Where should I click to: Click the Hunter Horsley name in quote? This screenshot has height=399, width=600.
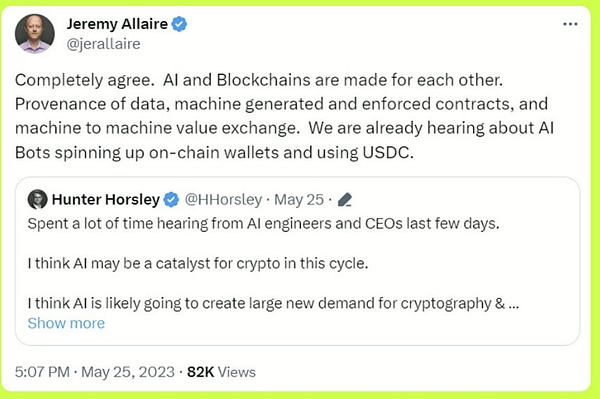pos(106,199)
